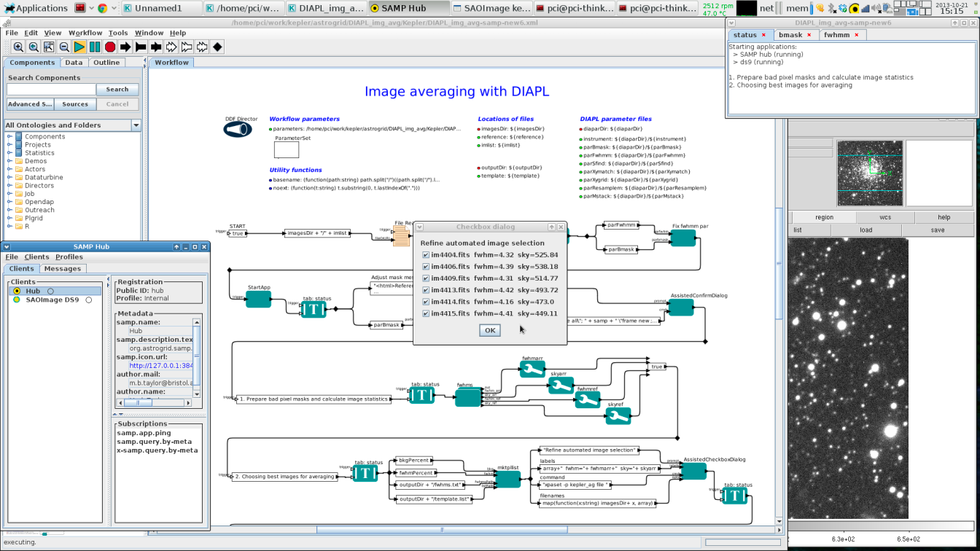Pause the workflow execution
The width and height of the screenshot is (980, 551).
pyautogui.click(x=95, y=47)
